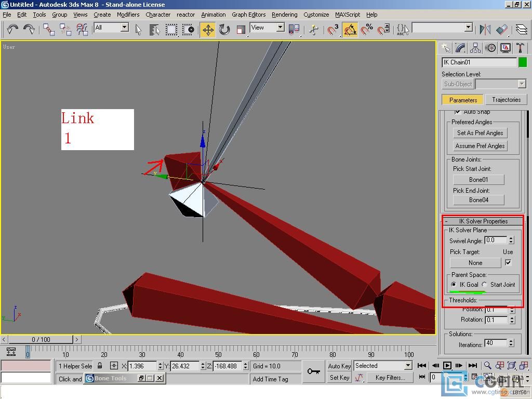Switch to the Trajectories tab
Viewport: 532px width, 399px height.
(506, 100)
